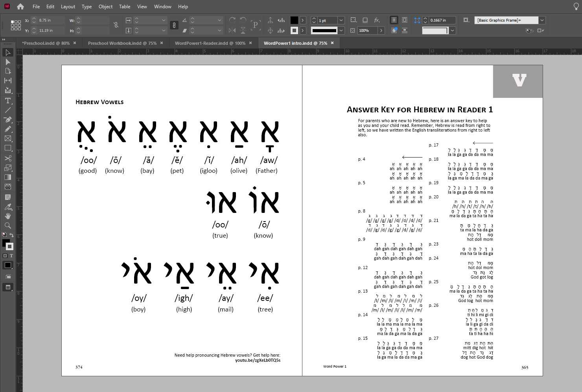Enable Wrap Around Bounding Box
Screen dimensions: 582x392
(405, 20)
